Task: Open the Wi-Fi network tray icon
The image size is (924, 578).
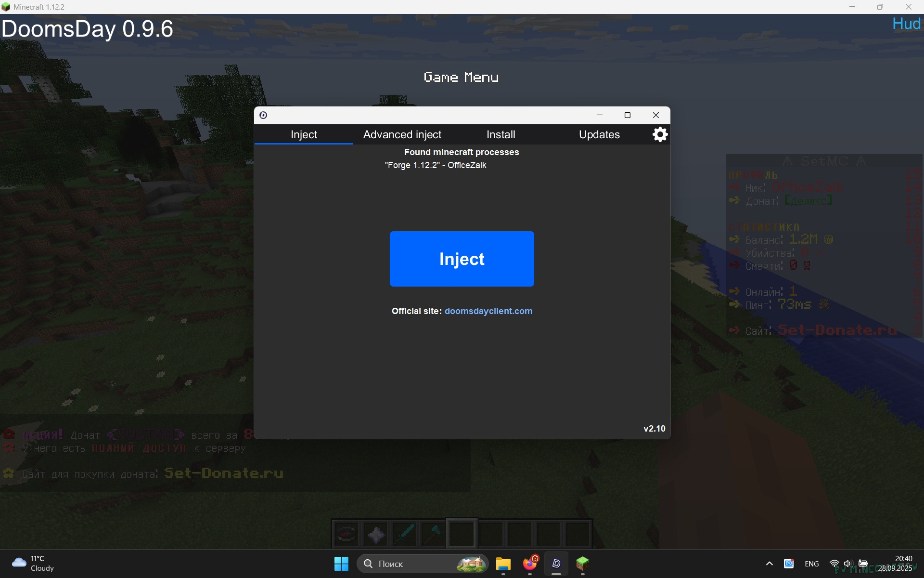Action: 834,564
